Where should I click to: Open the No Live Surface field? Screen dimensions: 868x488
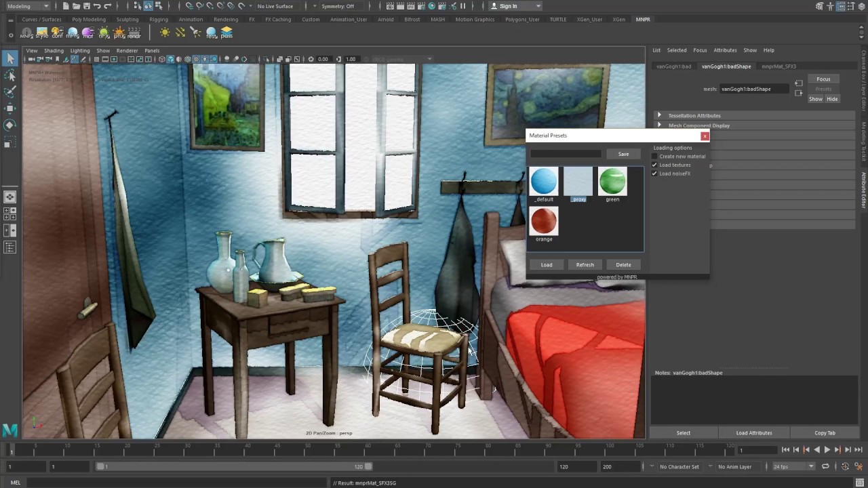click(279, 6)
